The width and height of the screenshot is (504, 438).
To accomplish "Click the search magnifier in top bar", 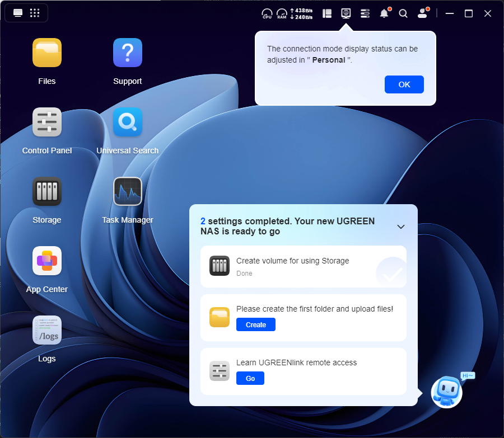I will click(x=403, y=13).
